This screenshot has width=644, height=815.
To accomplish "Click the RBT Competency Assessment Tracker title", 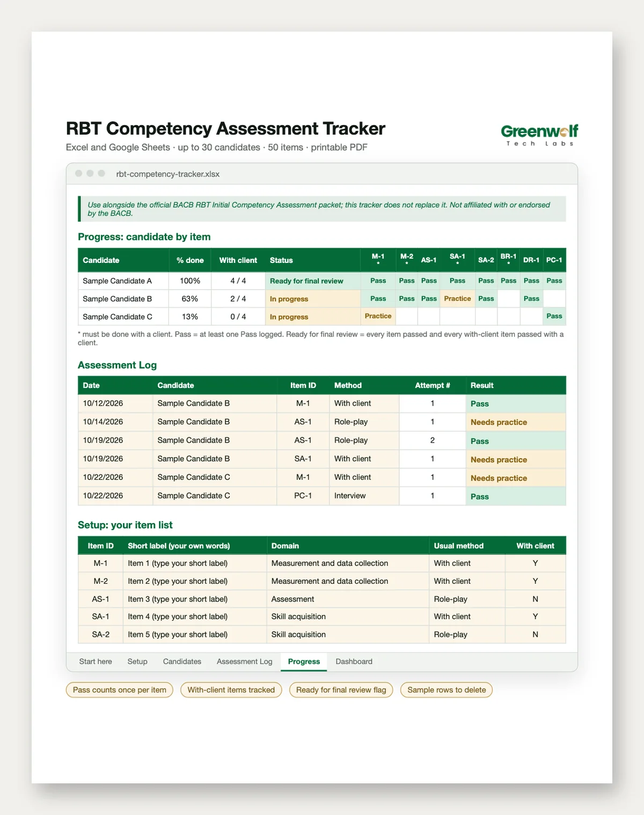I will [225, 129].
